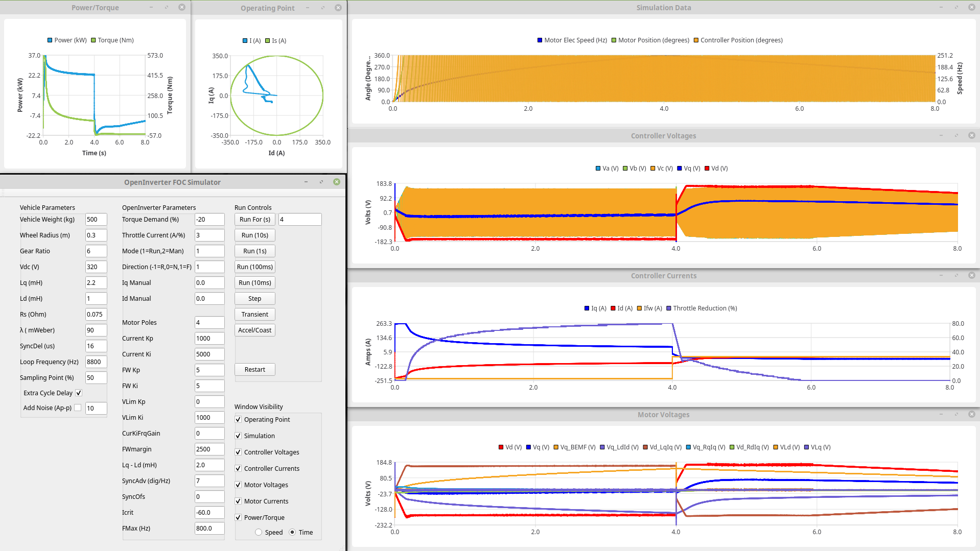Focus the Vdc (V) value field
980x551 pixels.
point(96,267)
